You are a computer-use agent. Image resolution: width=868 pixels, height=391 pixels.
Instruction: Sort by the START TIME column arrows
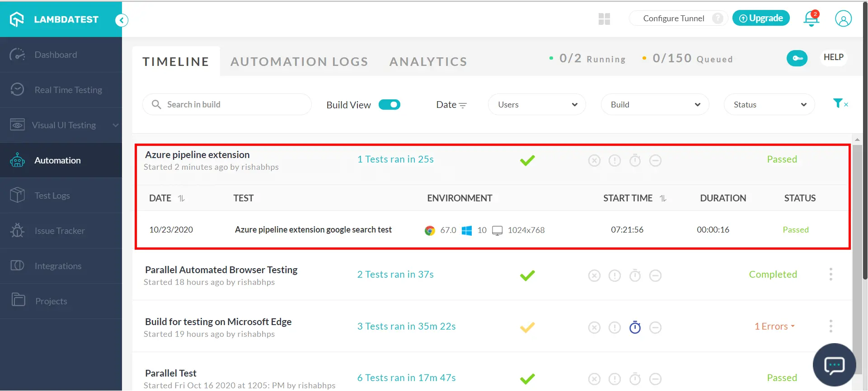point(663,198)
